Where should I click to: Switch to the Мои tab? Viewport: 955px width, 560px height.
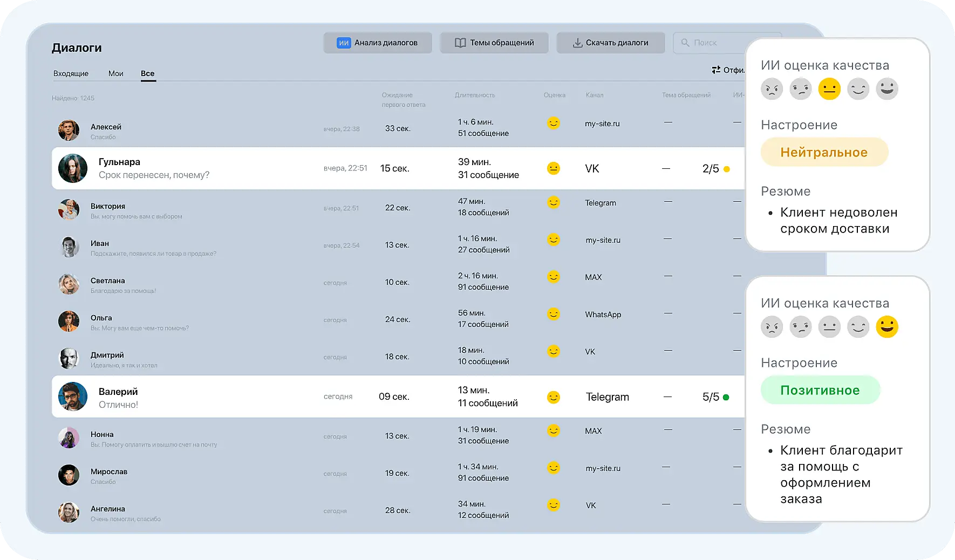pyautogui.click(x=115, y=73)
